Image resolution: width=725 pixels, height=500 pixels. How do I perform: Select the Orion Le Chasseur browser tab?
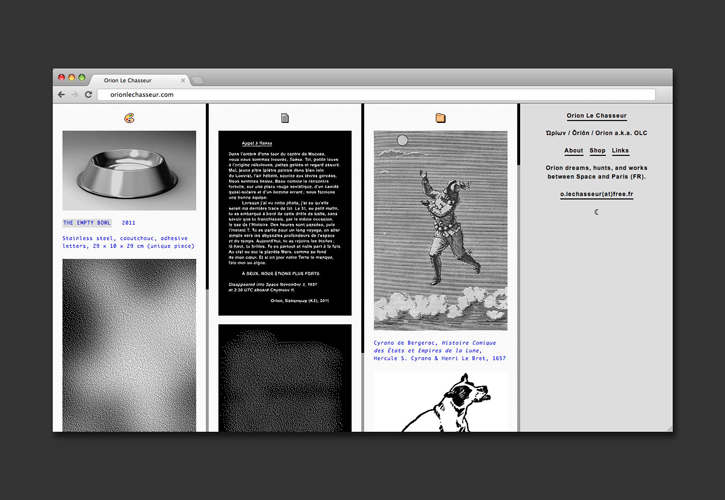pos(139,80)
